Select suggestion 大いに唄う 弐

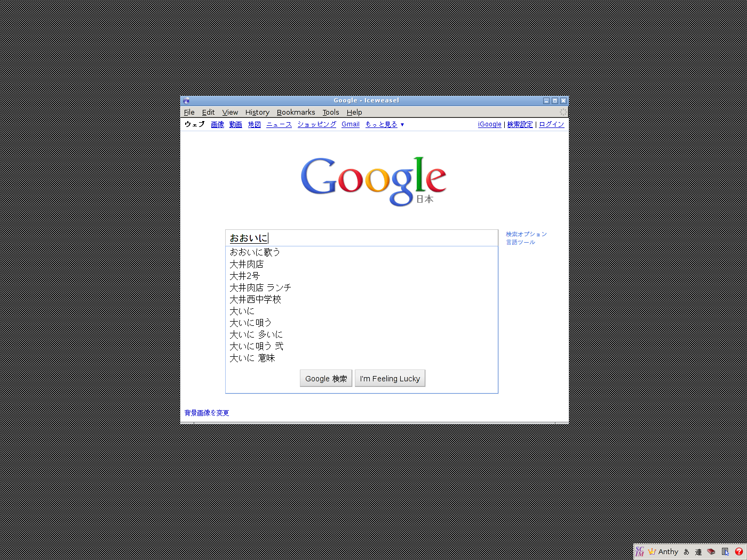pyautogui.click(x=362, y=346)
